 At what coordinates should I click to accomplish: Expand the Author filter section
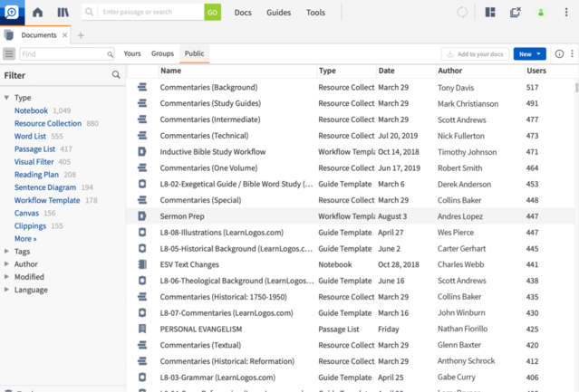tap(7, 264)
